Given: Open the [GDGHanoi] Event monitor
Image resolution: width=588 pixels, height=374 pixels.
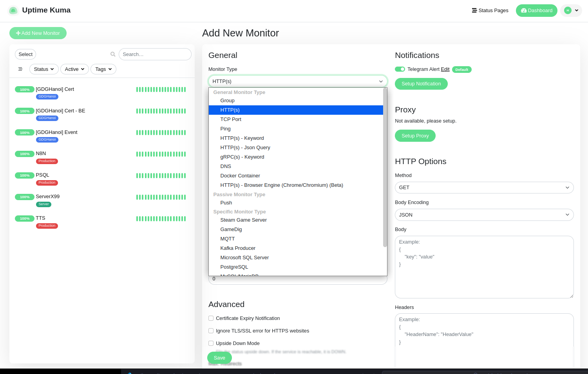Looking at the screenshot, I should point(56,132).
